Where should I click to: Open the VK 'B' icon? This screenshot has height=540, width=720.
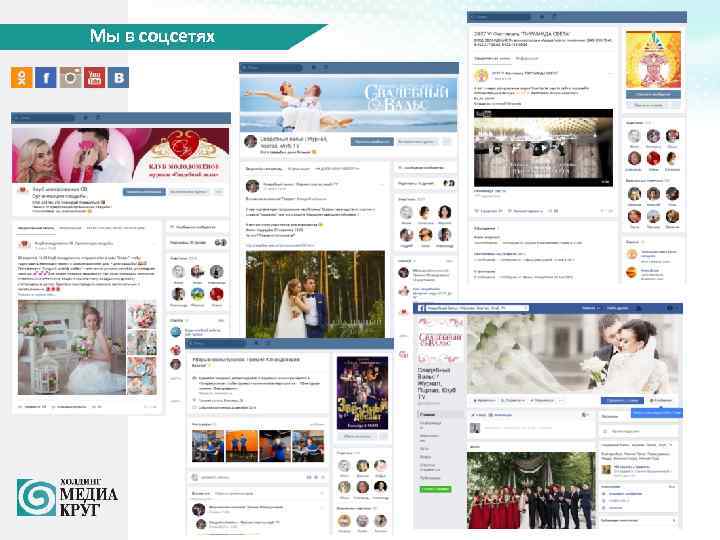[118, 77]
